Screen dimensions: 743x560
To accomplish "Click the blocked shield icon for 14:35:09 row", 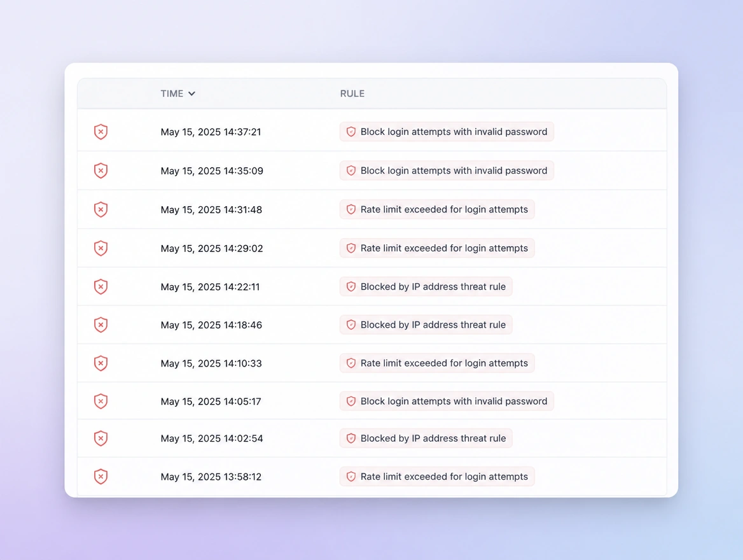I will tap(101, 171).
